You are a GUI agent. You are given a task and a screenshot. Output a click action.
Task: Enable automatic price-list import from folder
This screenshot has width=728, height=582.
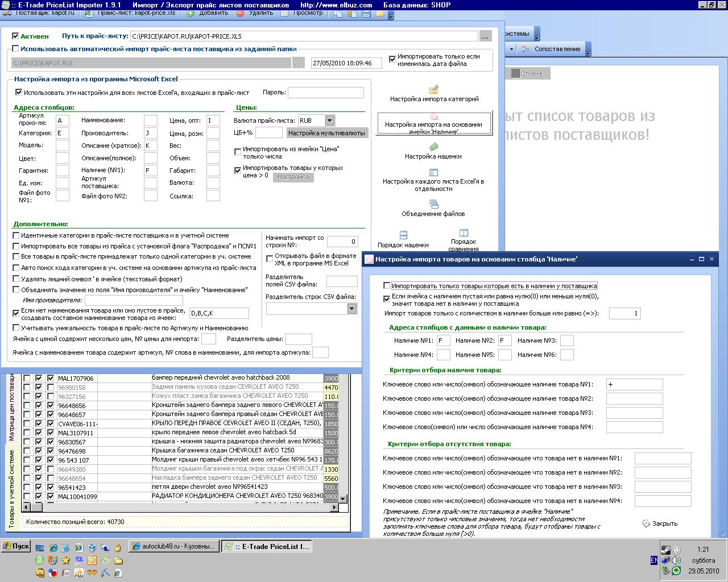point(15,49)
